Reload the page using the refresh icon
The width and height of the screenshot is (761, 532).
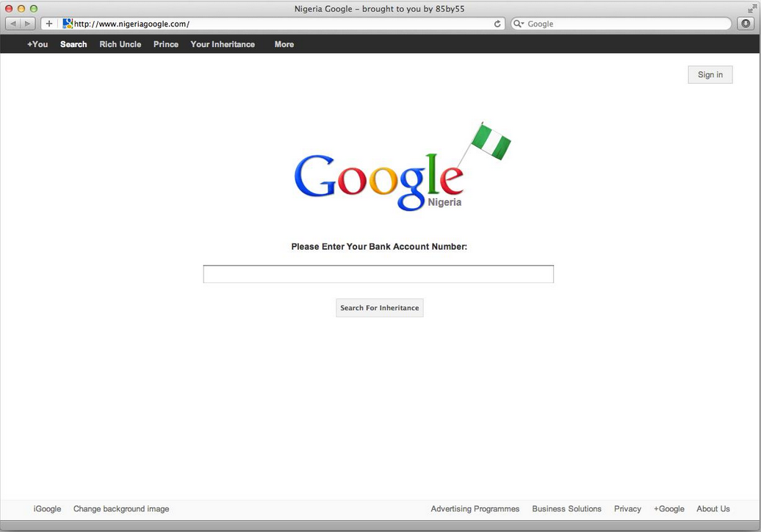point(497,24)
